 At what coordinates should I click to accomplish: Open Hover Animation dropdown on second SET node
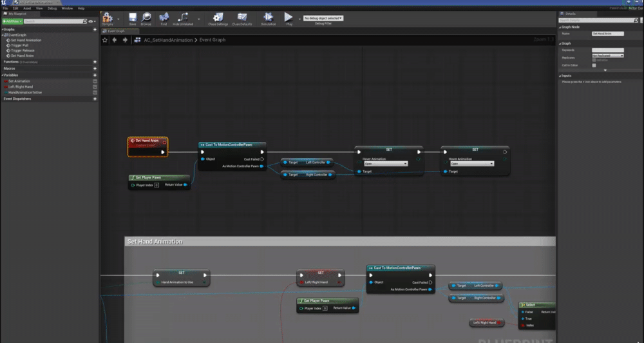click(x=472, y=164)
